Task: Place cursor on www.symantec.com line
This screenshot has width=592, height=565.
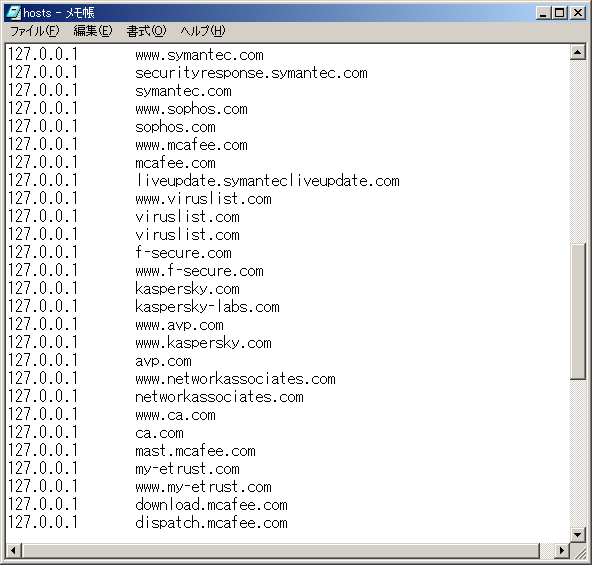Action: (199, 55)
